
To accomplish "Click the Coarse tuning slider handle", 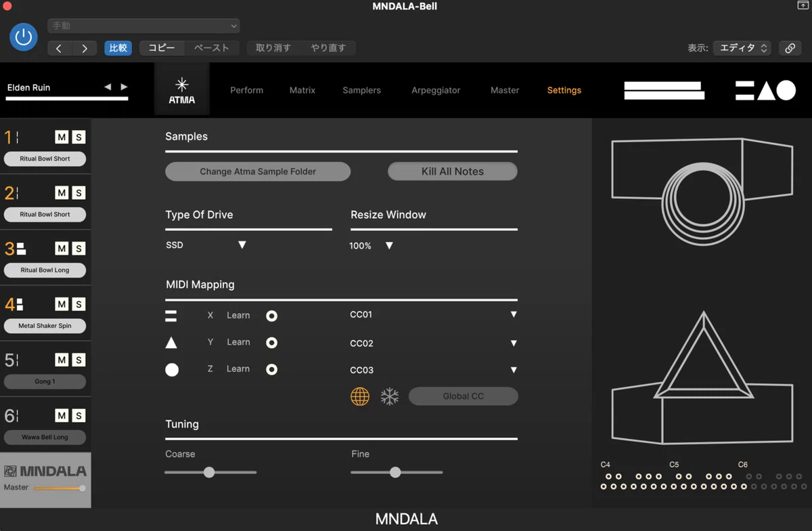I will pos(209,472).
